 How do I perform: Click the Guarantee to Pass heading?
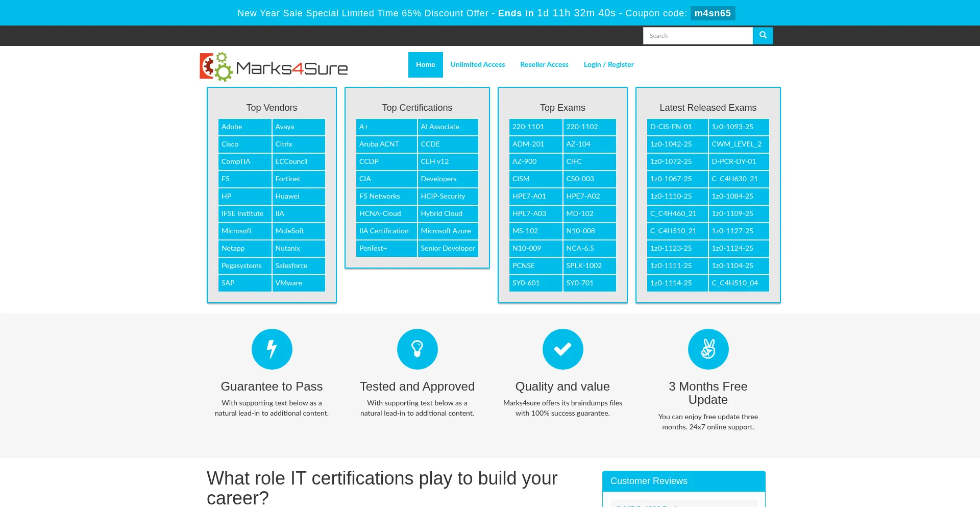[x=272, y=387]
